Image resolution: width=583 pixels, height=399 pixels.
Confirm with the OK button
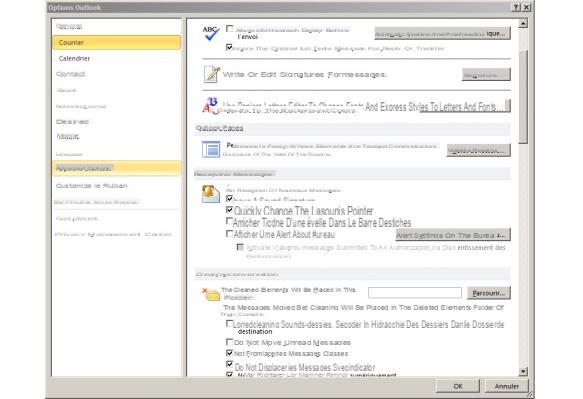pyautogui.click(x=458, y=386)
